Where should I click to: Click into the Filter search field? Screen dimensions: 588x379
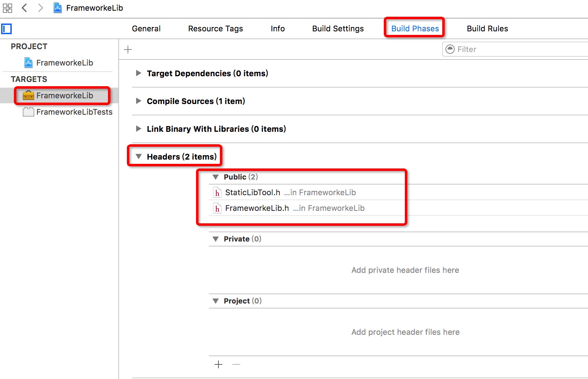pos(517,50)
